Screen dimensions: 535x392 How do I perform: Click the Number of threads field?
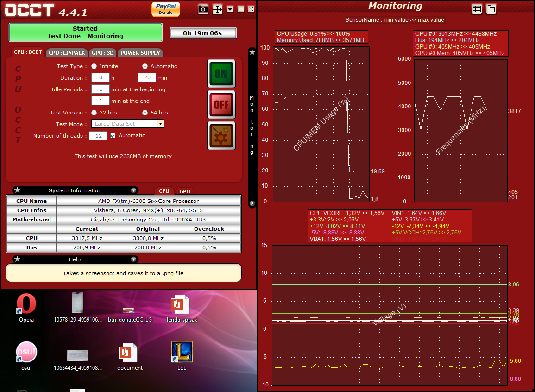98,136
